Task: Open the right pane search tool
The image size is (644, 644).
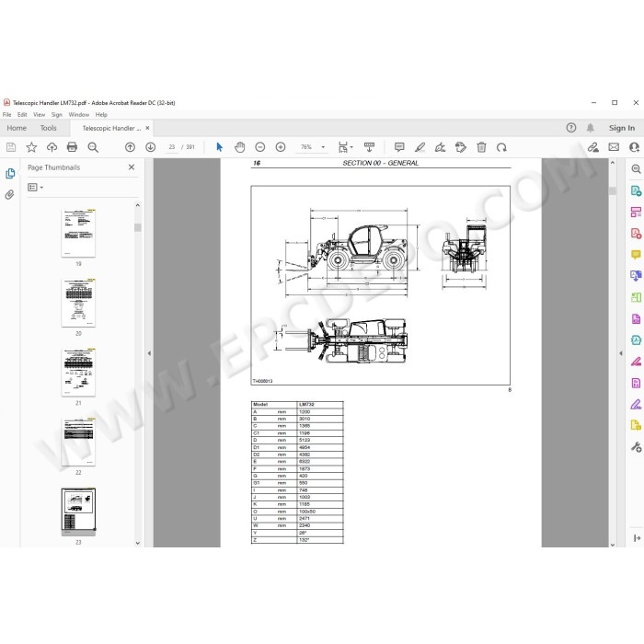Action: click(636, 168)
